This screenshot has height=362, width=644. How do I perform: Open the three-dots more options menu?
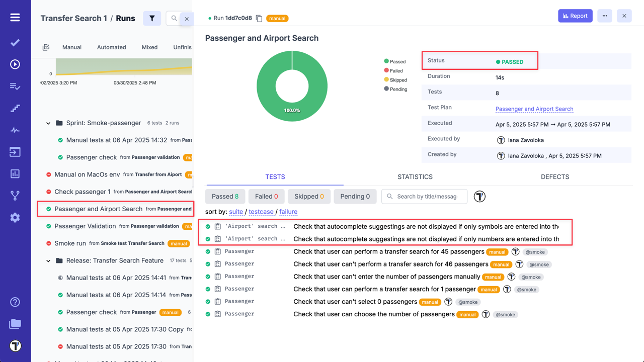[x=605, y=16]
